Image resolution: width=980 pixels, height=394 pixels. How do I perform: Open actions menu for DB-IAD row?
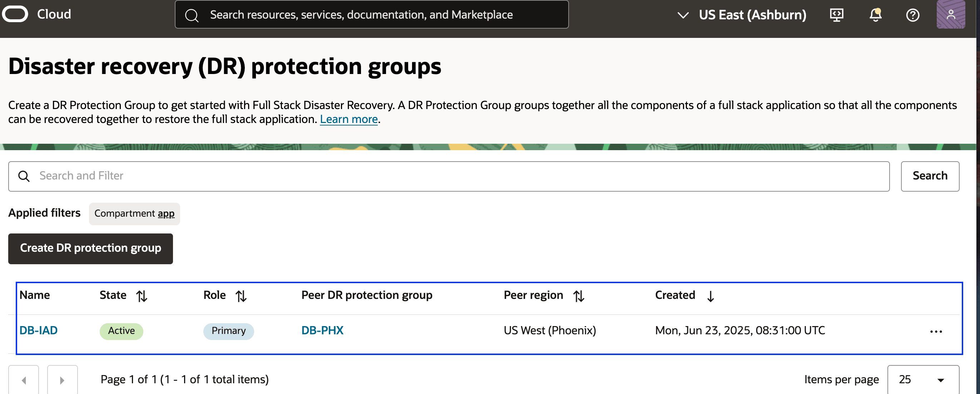click(935, 331)
